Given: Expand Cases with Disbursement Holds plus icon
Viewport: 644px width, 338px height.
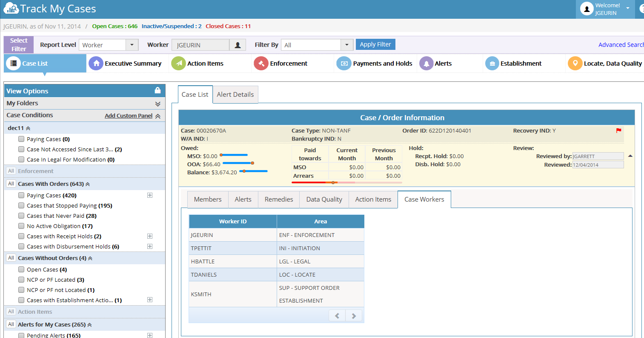Looking at the screenshot, I should 150,246.
